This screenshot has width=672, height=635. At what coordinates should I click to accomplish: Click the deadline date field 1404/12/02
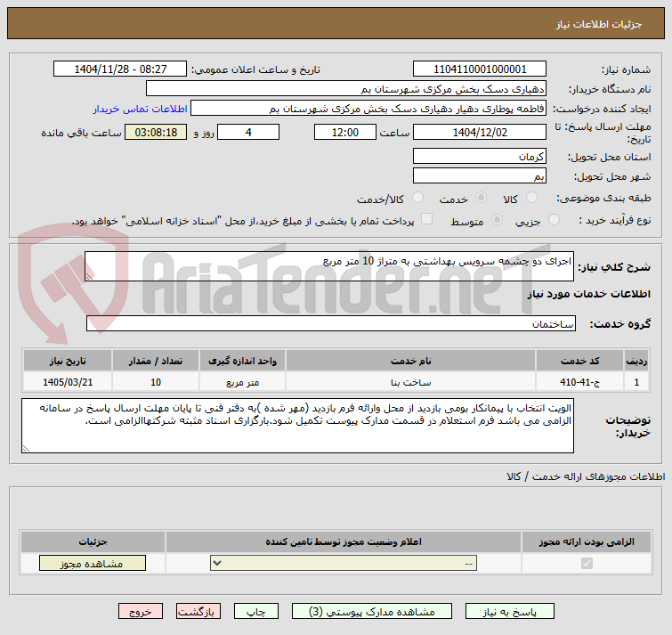pos(480,132)
